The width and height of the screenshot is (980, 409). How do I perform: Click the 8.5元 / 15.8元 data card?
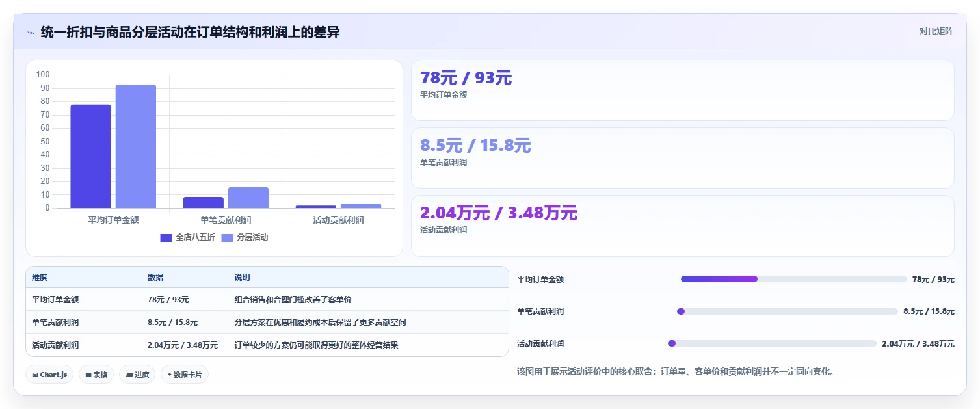coord(682,158)
